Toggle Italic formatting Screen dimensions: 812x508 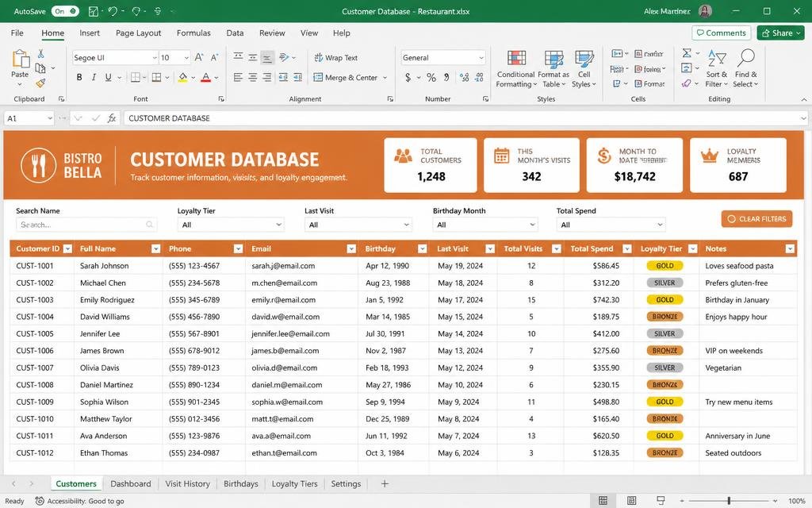click(x=94, y=77)
